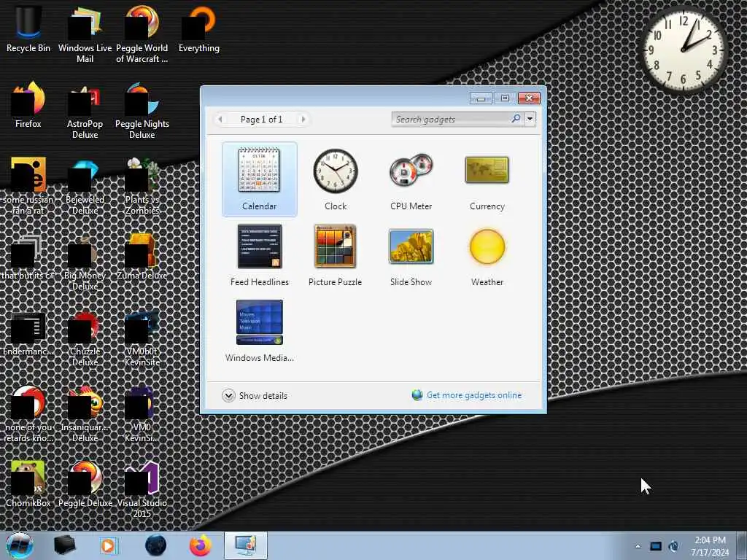Select Plants vs Zombies icon
The height and width of the screenshot is (560, 747).
point(142,186)
